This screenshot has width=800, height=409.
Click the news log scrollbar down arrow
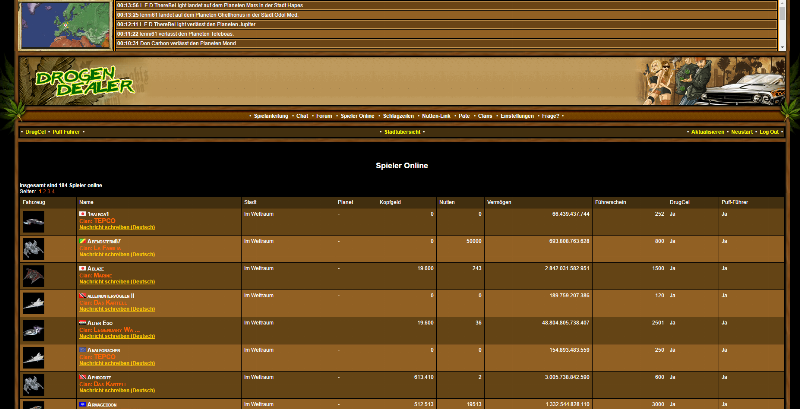point(782,46)
